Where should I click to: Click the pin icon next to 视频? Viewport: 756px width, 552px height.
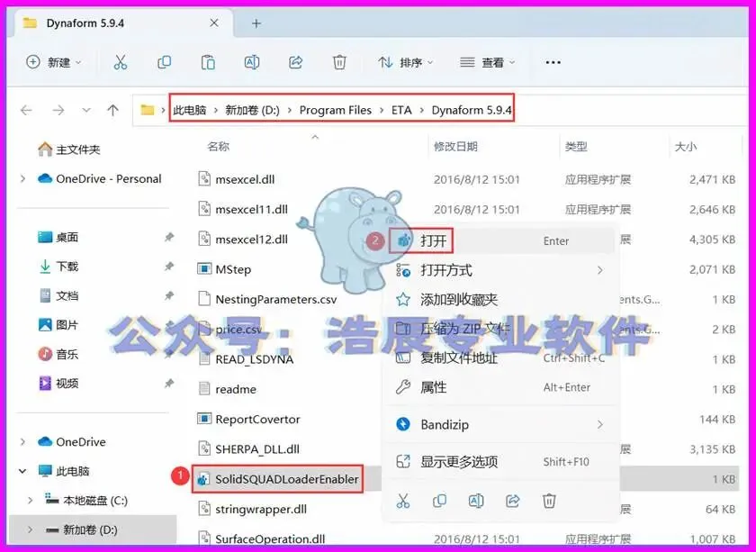(x=169, y=384)
